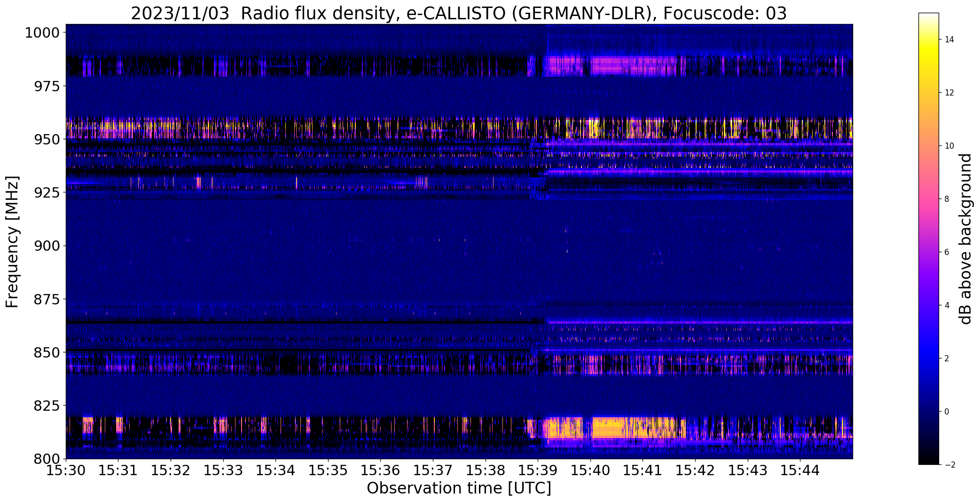This screenshot has width=980, height=502.
Task: Click the colorbar tick label 0
Action: [x=947, y=412]
